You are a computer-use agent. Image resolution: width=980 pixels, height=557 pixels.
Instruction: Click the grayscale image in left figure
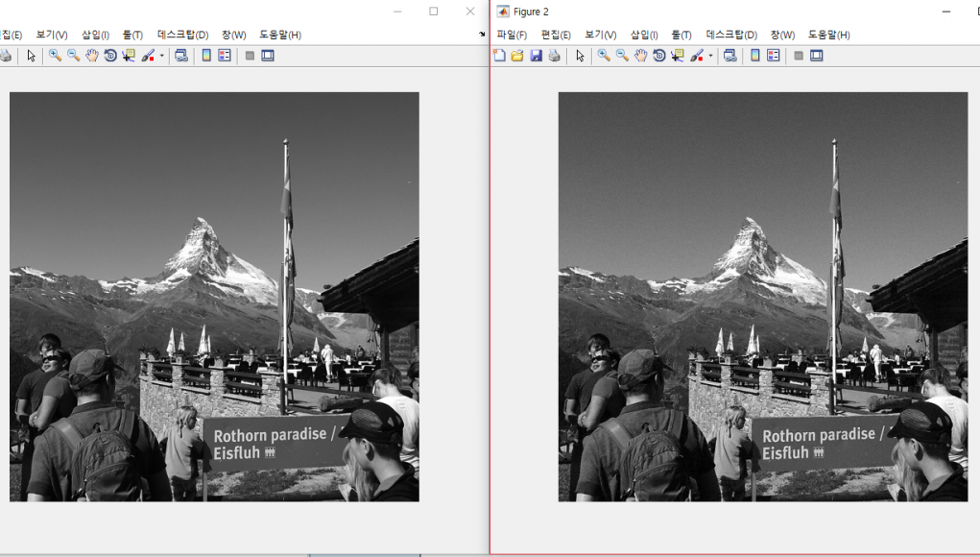tap(214, 297)
